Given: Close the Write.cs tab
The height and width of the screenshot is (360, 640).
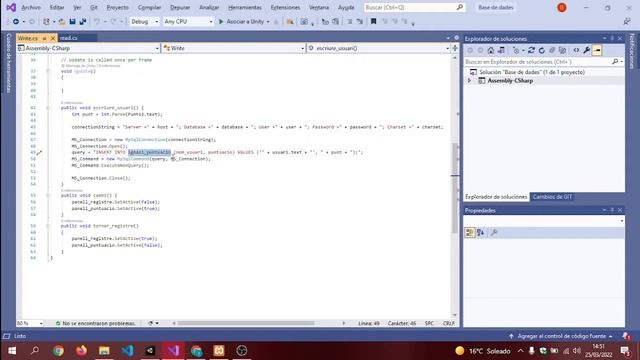Looking at the screenshot, I should [53, 38].
